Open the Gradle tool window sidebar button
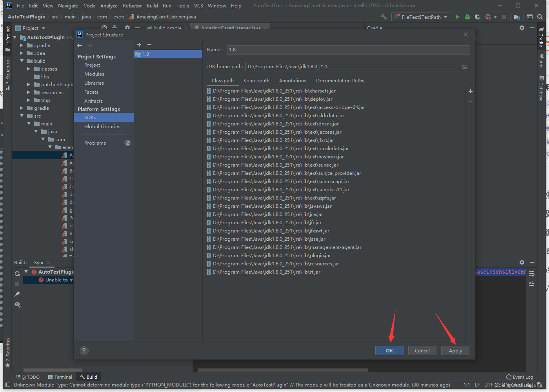The width and height of the screenshot is (549, 392). (541, 37)
